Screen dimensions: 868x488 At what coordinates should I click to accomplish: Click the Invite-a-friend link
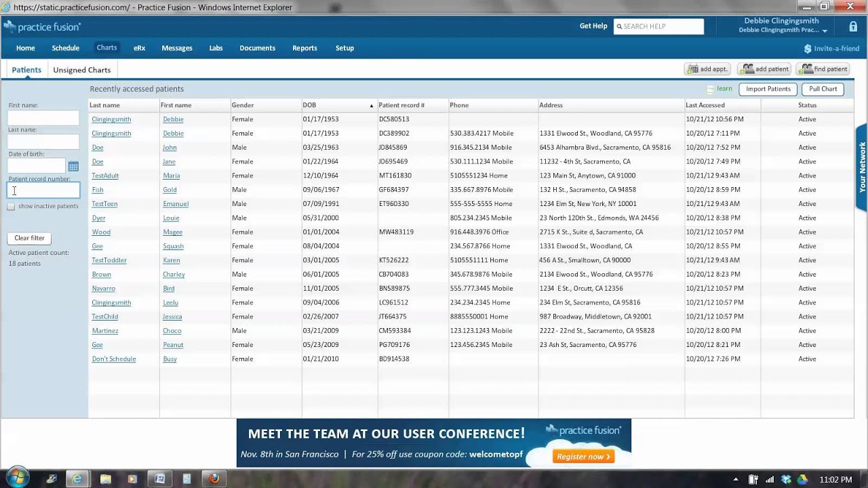tap(836, 49)
